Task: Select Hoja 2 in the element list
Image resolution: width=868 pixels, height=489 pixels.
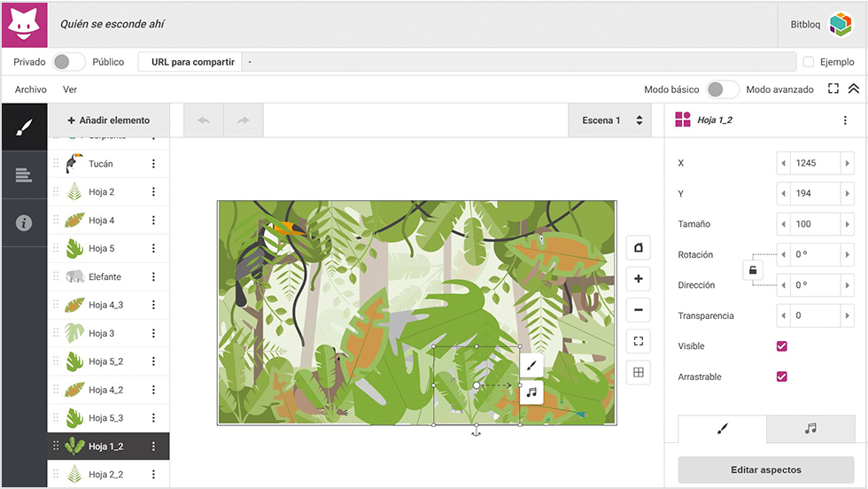Action: point(108,191)
